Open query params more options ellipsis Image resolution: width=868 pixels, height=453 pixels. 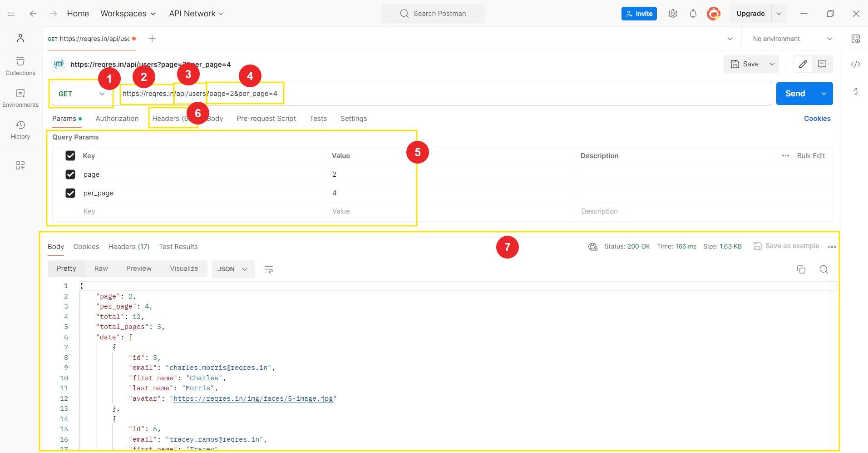click(x=785, y=155)
